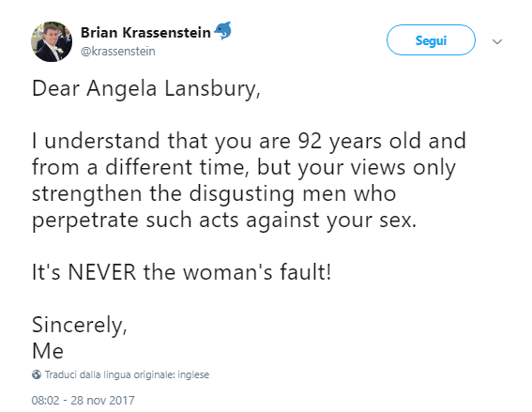
Task: Click the 'perpetrate such acts against' line
Action: coord(224,221)
